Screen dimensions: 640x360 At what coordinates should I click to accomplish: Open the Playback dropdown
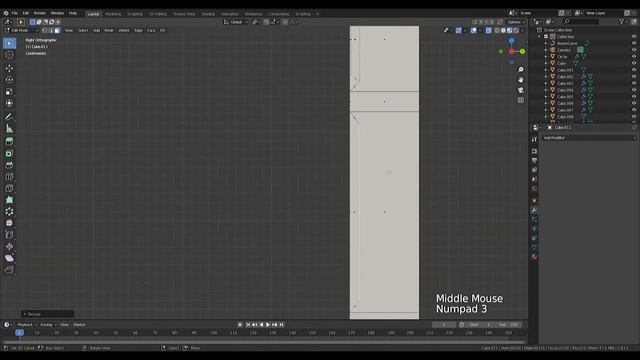tap(27, 325)
